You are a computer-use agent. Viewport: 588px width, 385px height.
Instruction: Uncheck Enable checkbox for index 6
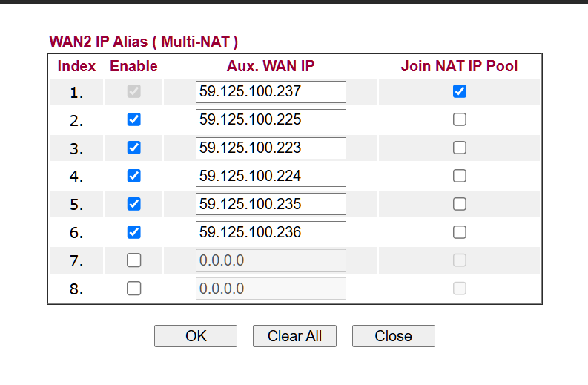coord(133,232)
